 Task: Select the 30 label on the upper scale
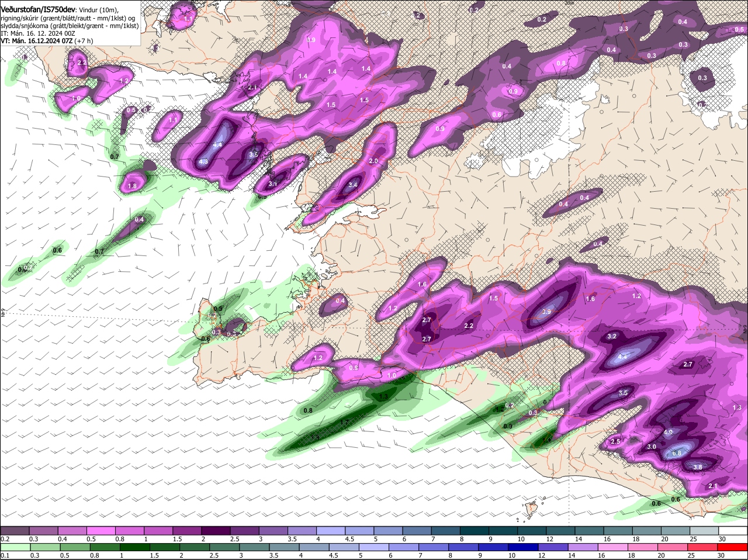click(x=722, y=539)
